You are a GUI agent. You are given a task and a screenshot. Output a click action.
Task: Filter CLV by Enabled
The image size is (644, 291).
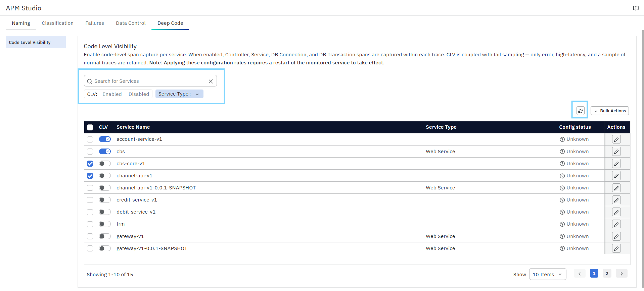(x=112, y=94)
